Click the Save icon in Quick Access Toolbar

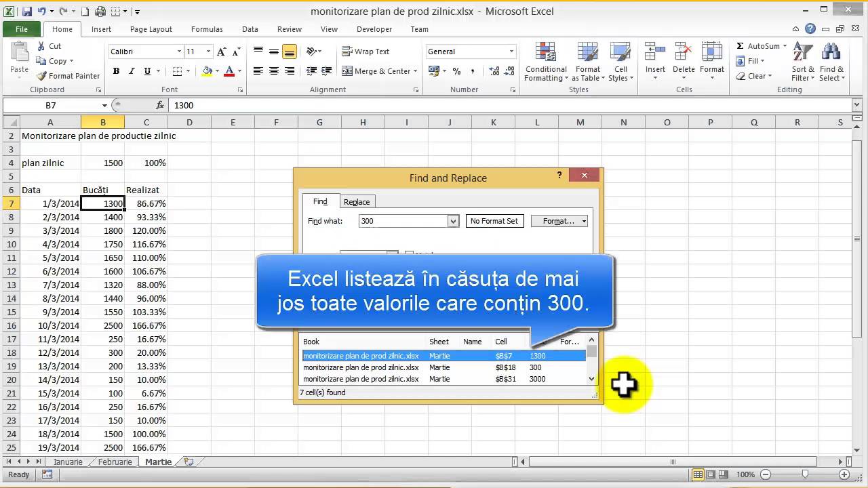[27, 12]
